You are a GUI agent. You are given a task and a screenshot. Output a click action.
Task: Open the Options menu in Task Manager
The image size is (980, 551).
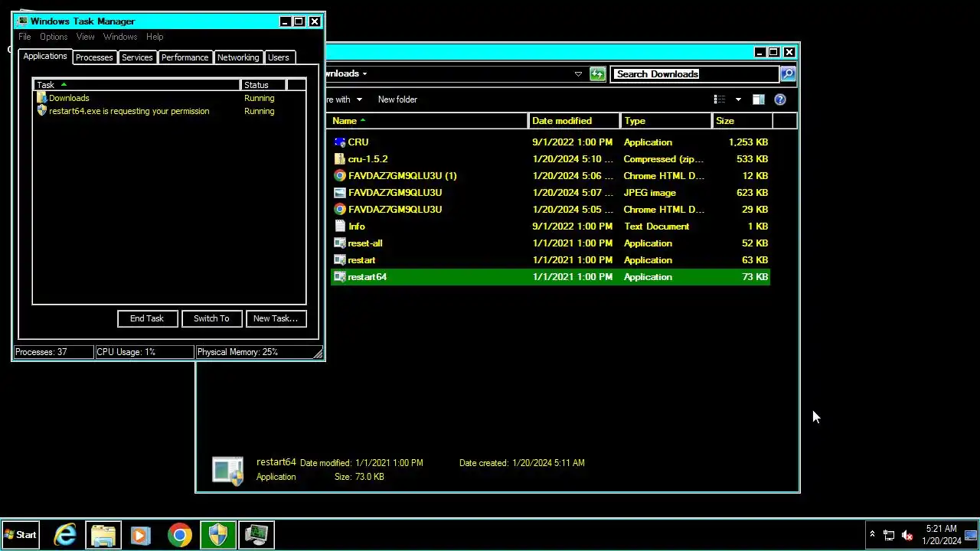click(x=54, y=37)
